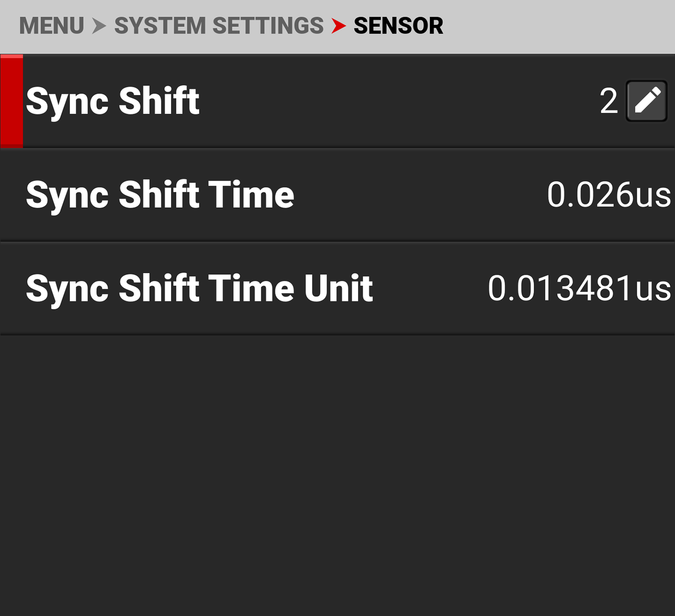Click the word Unit in the third row
The height and width of the screenshot is (616, 675).
(338, 288)
